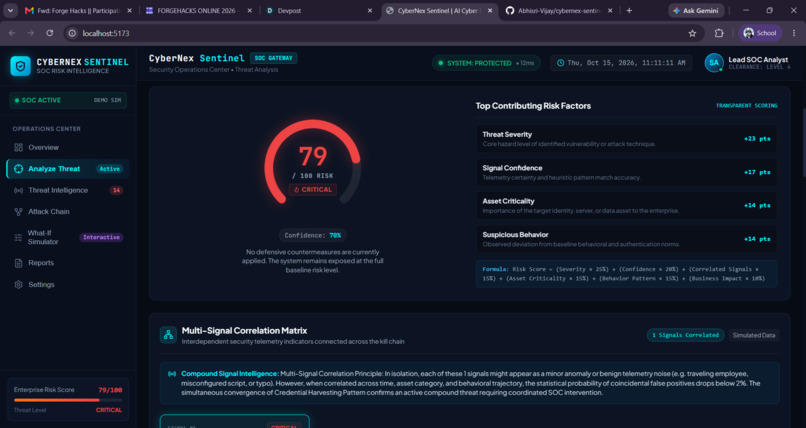The height and width of the screenshot is (428, 806).
Task: Switch to the Devpost tab
Action: [x=319, y=10]
